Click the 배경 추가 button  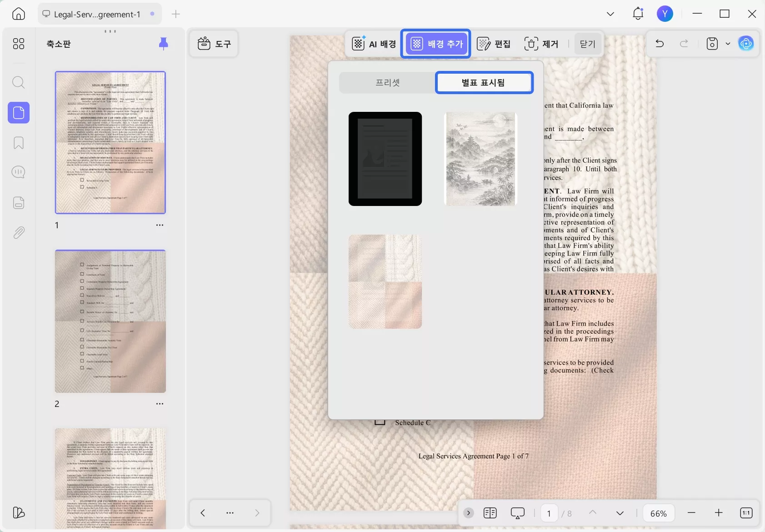click(x=436, y=44)
